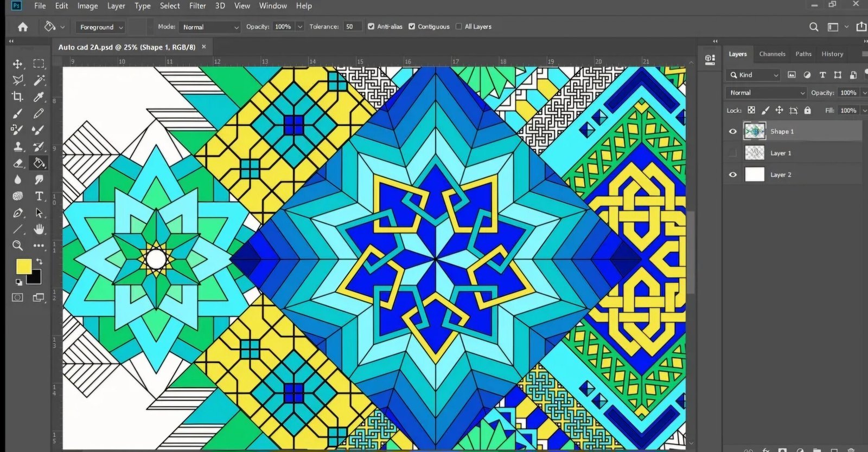The height and width of the screenshot is (452, 868).
Task: Hide the Shape 1 layer
Action: pyautogui.click(x=733, y=131)
